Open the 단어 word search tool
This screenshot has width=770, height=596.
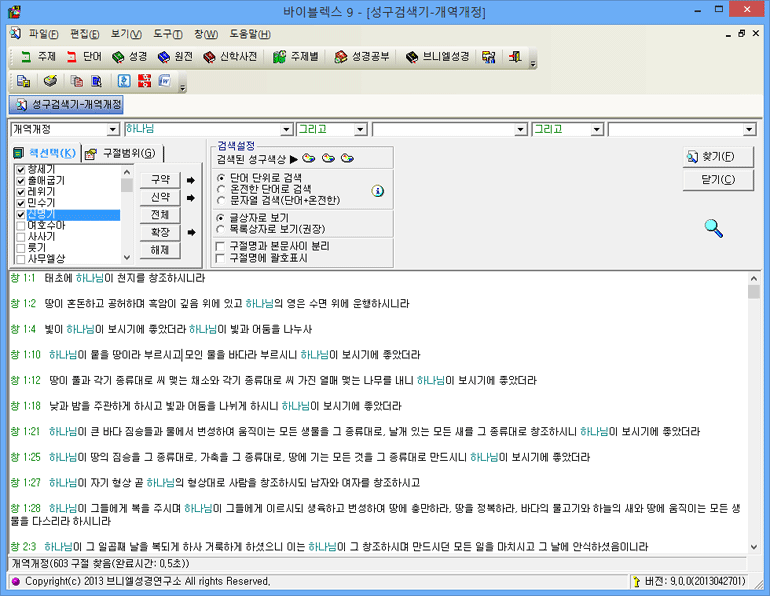point(84,57)
